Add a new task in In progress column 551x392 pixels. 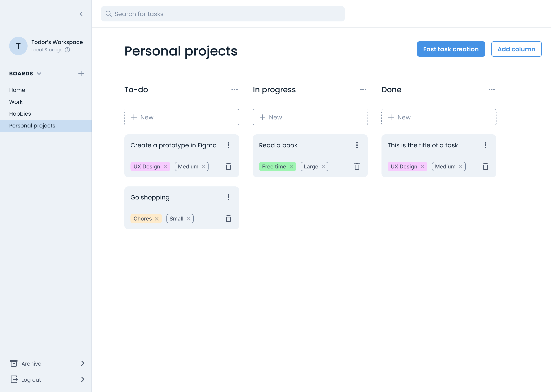pos(310,117)
